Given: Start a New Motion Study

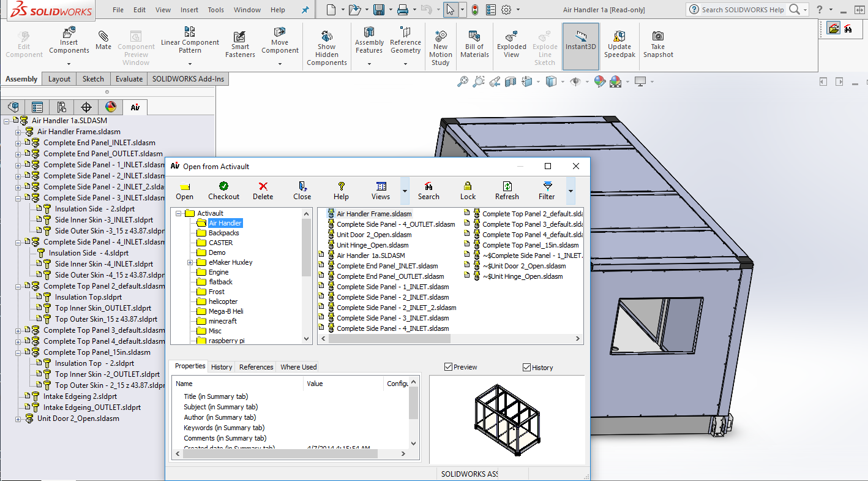Looking at the screenshot, I should click(440, 48).
